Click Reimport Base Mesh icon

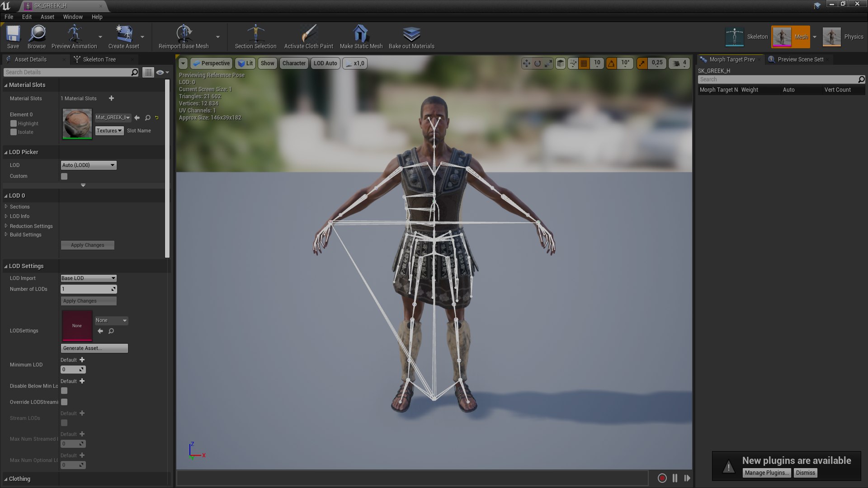[184, 34]
